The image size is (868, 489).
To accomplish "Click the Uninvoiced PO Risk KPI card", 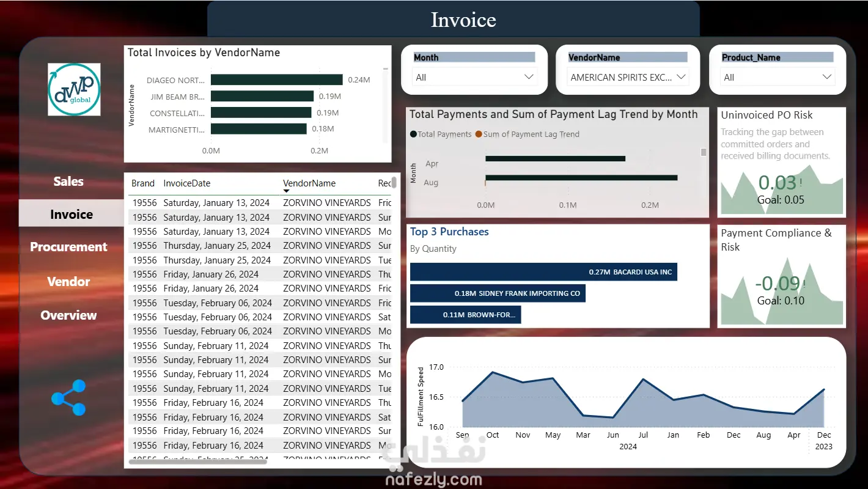I will pyautogui.click(x=782, y=163).
